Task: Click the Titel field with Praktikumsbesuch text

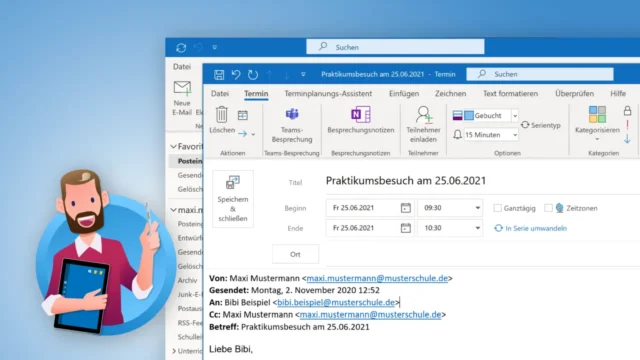Action: pos(482,181)
